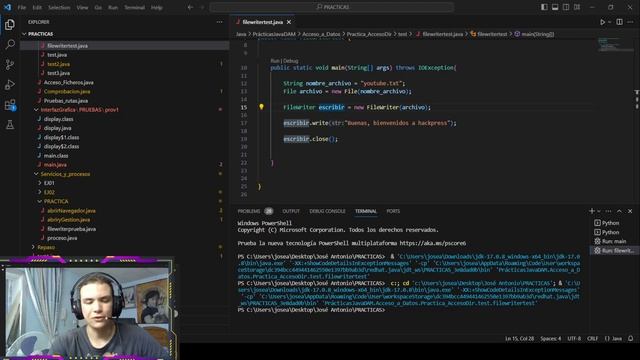Open run configuration dropdown next to play button
The height and width of the screenshot is (360, 640).
609,22
